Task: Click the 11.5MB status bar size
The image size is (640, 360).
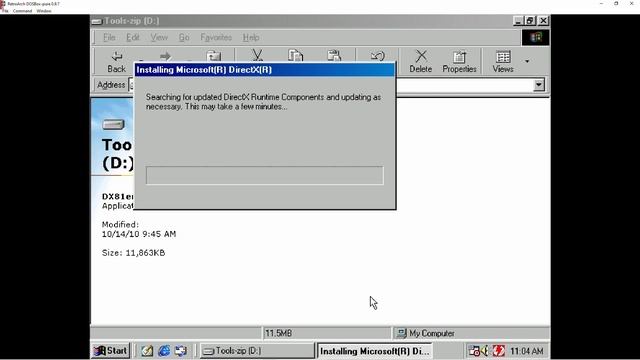Action: click(279, 333)
